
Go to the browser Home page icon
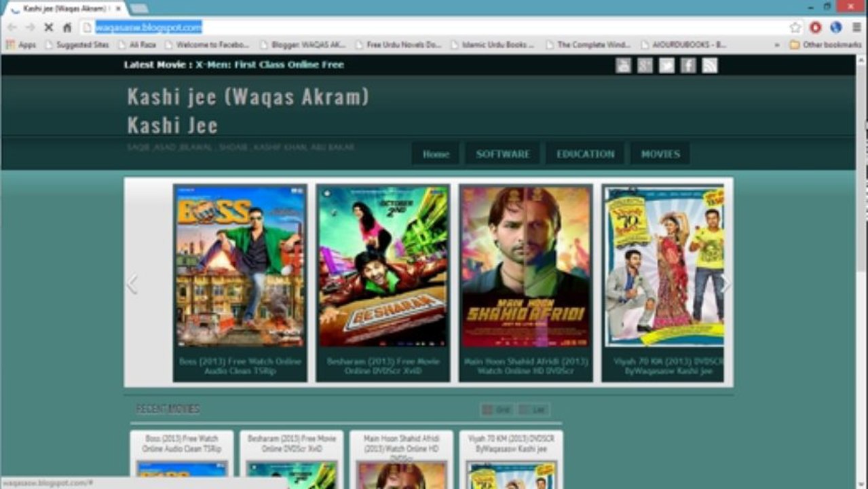coord(67,27)
